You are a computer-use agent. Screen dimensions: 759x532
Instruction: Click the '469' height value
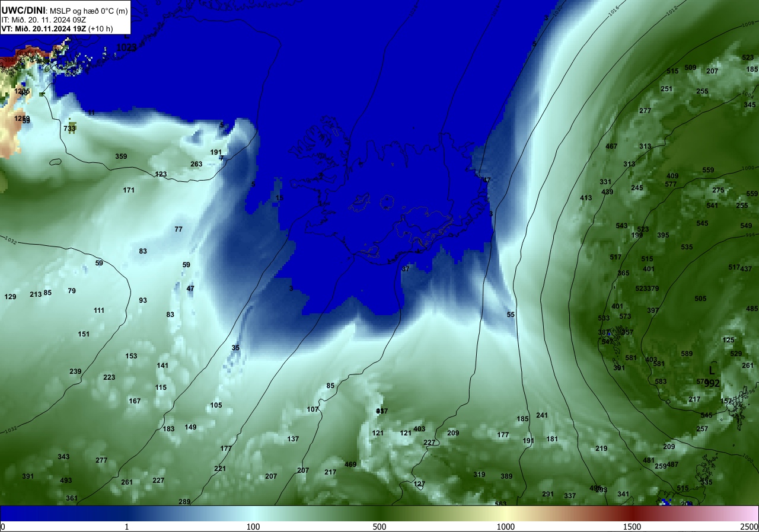point(350,464)
